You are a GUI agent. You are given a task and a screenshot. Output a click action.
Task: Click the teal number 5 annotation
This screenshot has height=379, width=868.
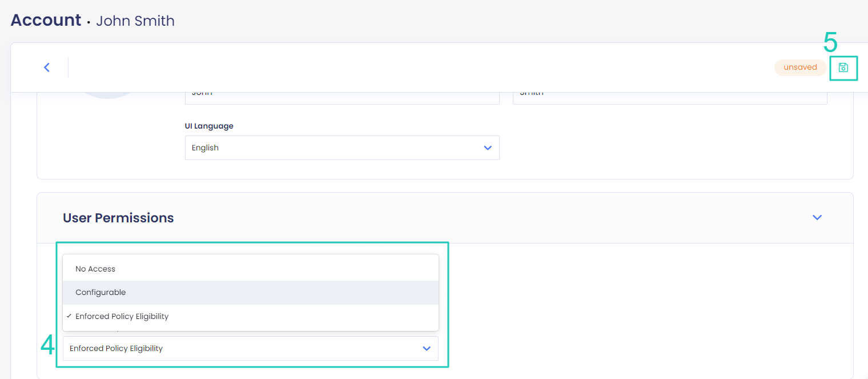point(830,43)
